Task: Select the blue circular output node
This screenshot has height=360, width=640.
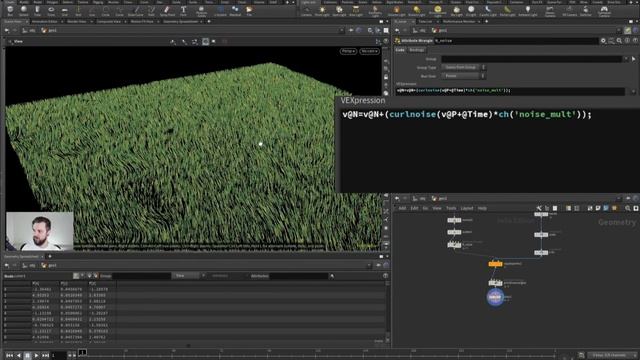Action: pos(495,297)
